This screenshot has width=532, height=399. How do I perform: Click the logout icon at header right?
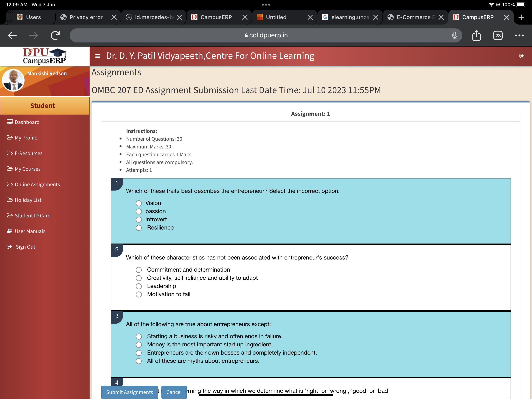point(521,56)
